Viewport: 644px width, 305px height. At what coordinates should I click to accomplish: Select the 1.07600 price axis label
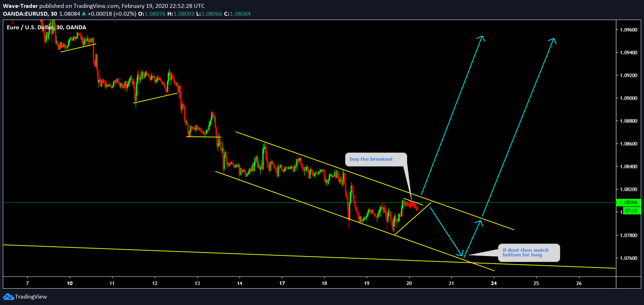[628, 258]
